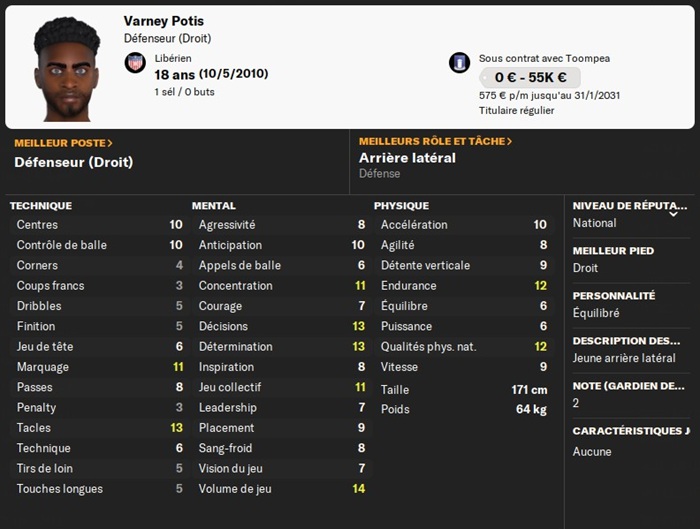The width and height of the screenshot is (700, 529).
Task: Click the Mental column header
Action: pos(214,206)
